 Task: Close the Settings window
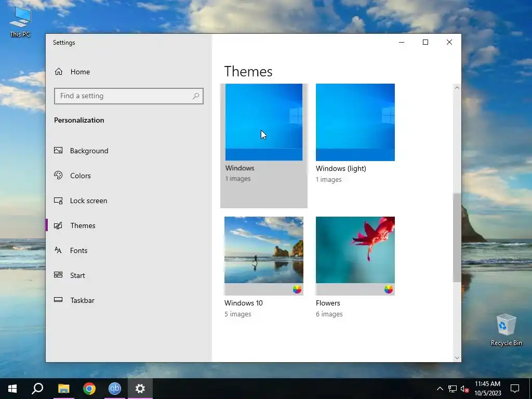449,42
